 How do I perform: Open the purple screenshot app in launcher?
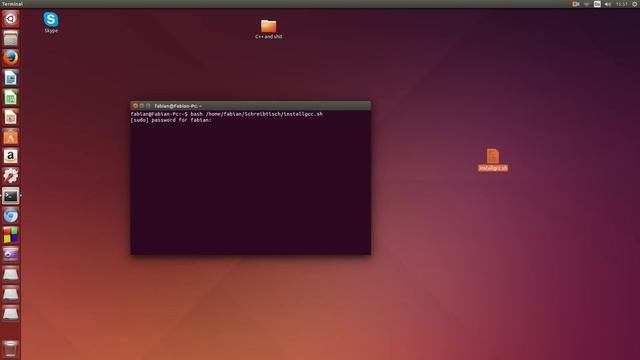pyautogui.click(x=11, y=254)
